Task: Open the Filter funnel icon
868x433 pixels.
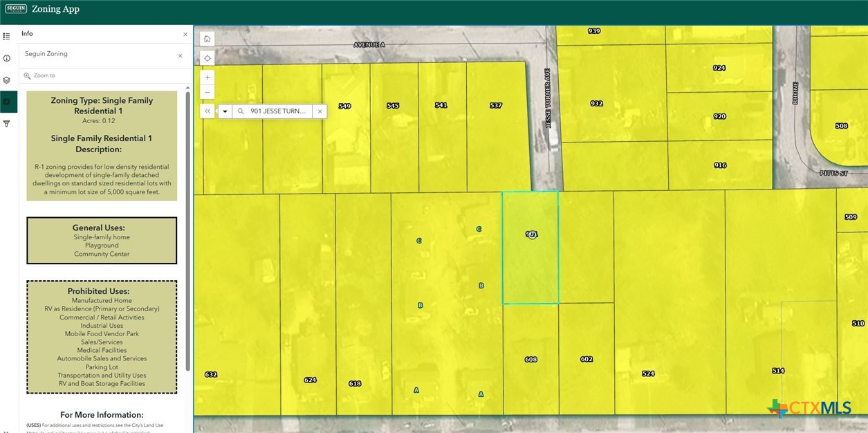Action: (7, 124)
